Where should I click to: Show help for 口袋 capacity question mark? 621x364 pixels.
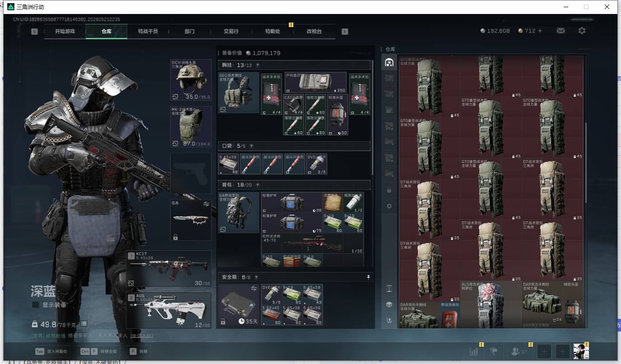click(x=251, y=146)
